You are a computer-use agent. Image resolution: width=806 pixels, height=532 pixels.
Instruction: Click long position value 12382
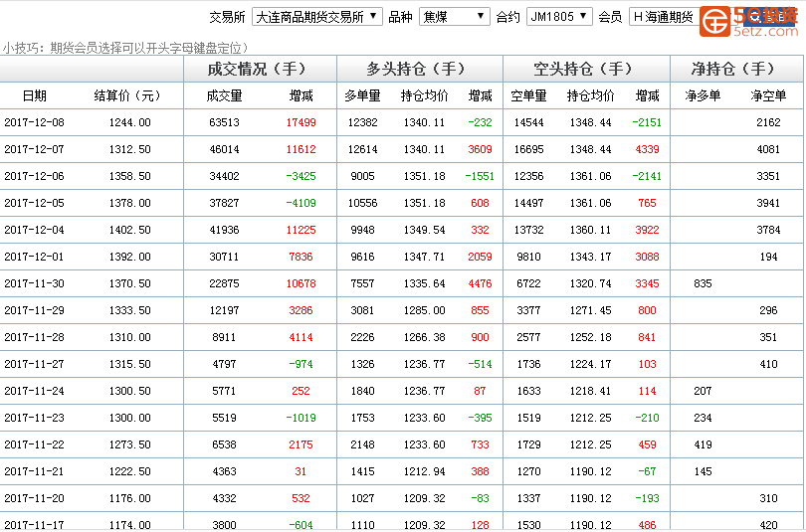tap(362, 122)
